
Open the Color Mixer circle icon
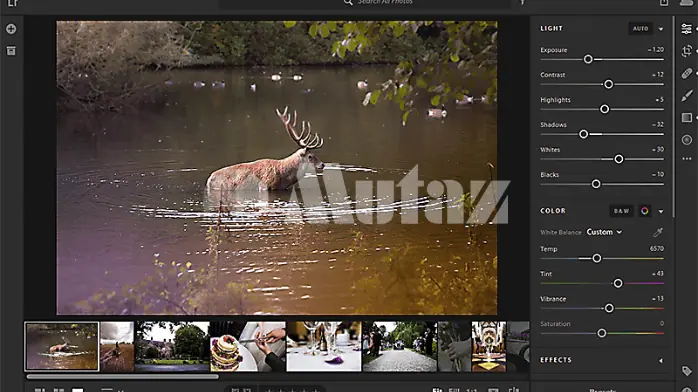click(x=645, y=211)
